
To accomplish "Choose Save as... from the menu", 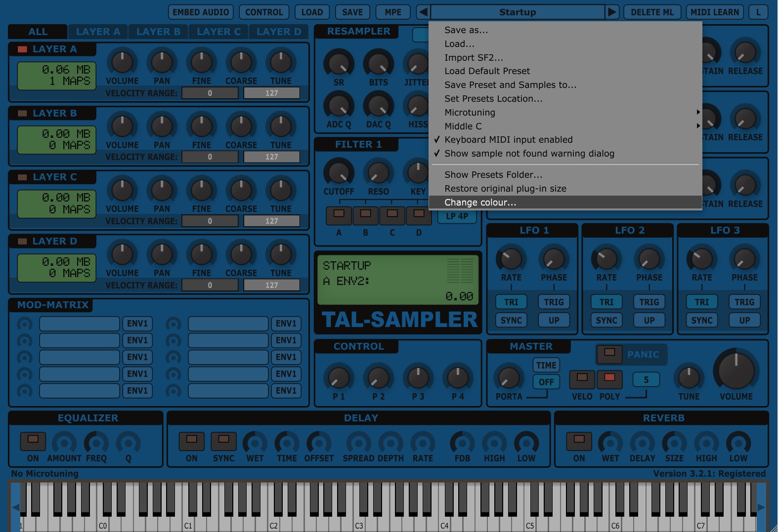I will (565, 30).
